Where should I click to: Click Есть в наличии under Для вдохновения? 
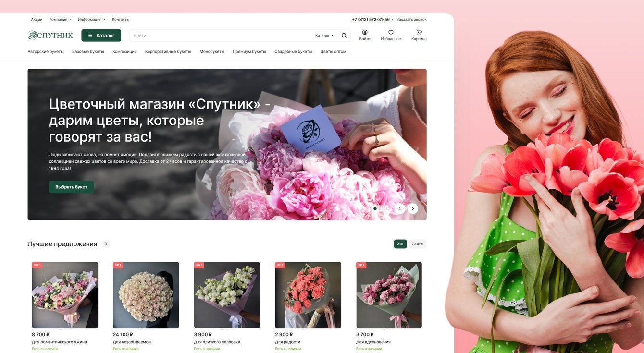(x=369, y=349)
